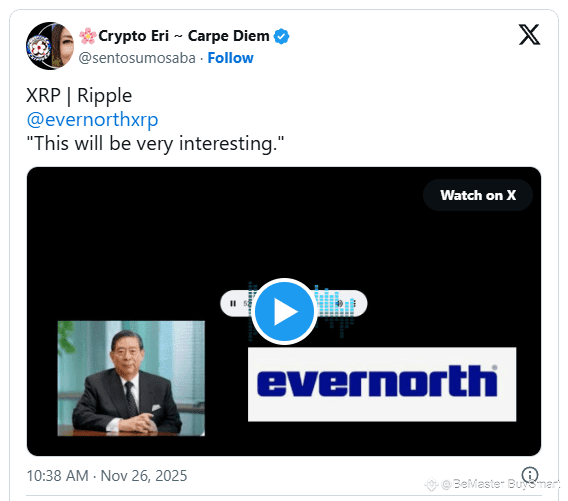The height and width of the screenshot is (501, 568).
Task: Click the Watch on X button
Action: point(478,195)
